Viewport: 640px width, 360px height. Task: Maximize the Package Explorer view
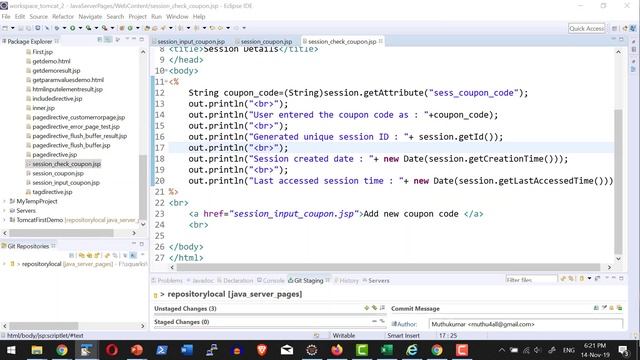coord(142,39)
